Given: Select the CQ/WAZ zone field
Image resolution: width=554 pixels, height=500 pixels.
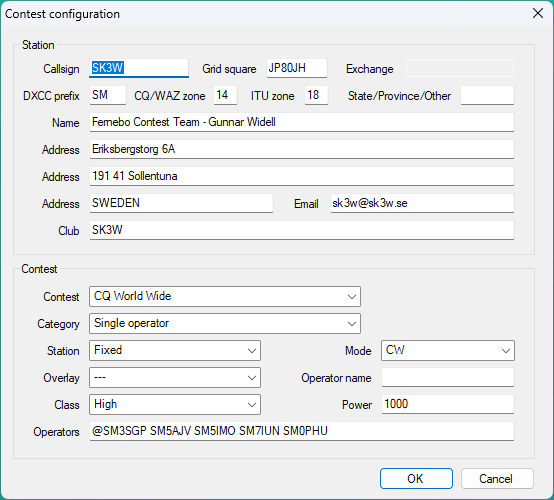Looking at the screenshot, I should tap(225, 95).
